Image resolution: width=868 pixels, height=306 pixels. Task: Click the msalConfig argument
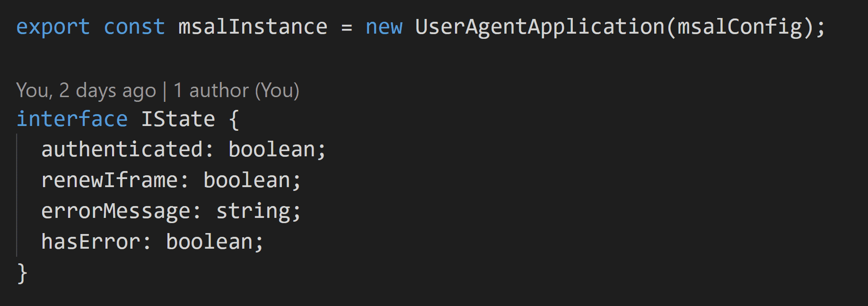tap(740, 27)
